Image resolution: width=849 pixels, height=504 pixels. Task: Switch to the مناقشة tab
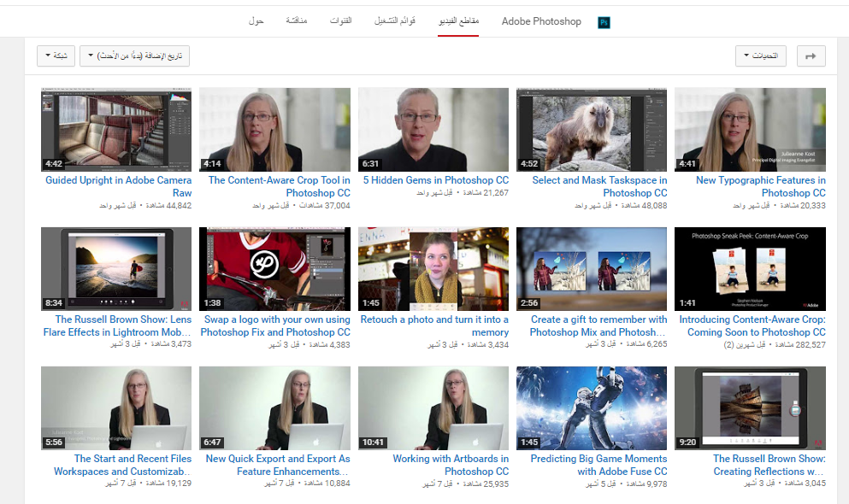(x=296, y=21)
